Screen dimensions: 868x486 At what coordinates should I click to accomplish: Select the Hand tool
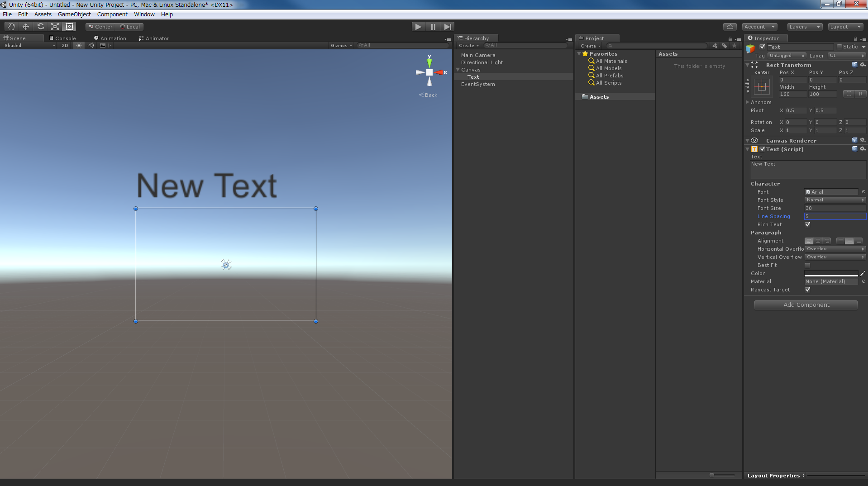(x=11, y=27)
